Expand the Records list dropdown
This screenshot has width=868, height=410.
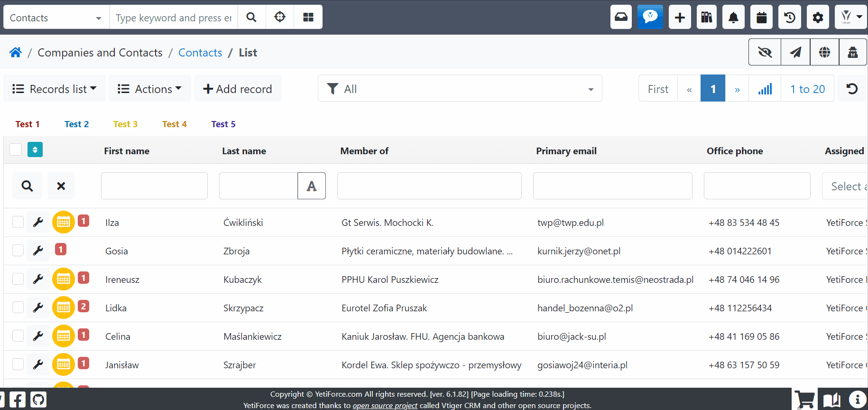tap(54, 89)
